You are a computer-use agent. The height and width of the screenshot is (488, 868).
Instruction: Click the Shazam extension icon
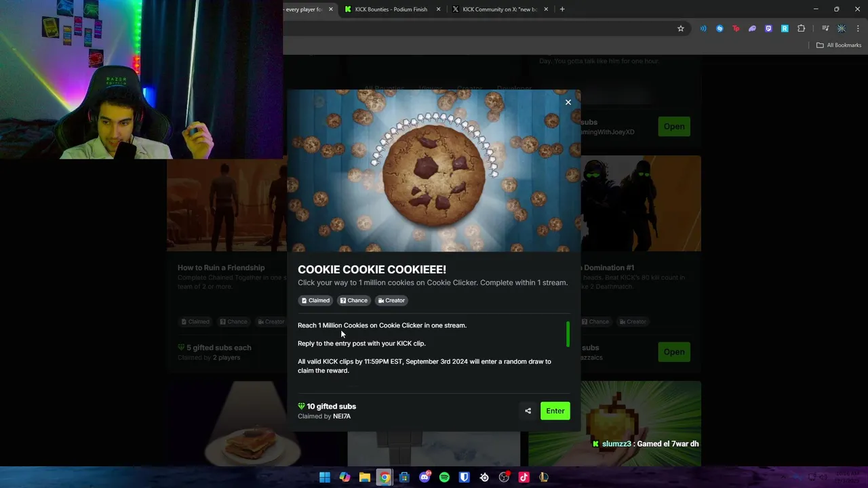click(x=719, y=28)
